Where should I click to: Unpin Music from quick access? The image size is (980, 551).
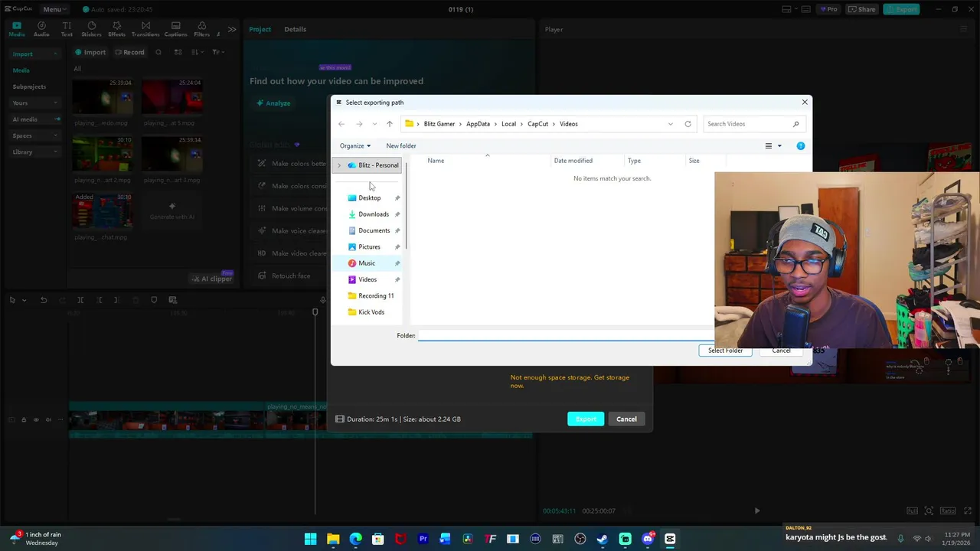tap(397, 263)
